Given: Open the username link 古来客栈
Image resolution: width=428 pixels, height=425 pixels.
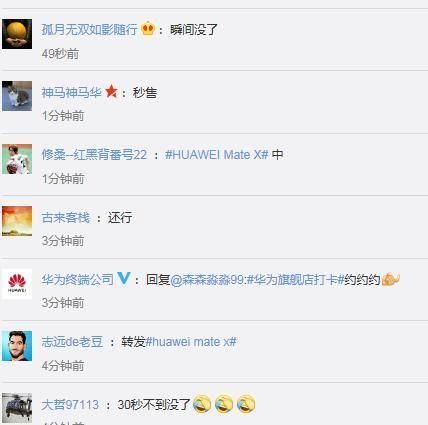Looking at the screenshot, I should tap(66, 218).
